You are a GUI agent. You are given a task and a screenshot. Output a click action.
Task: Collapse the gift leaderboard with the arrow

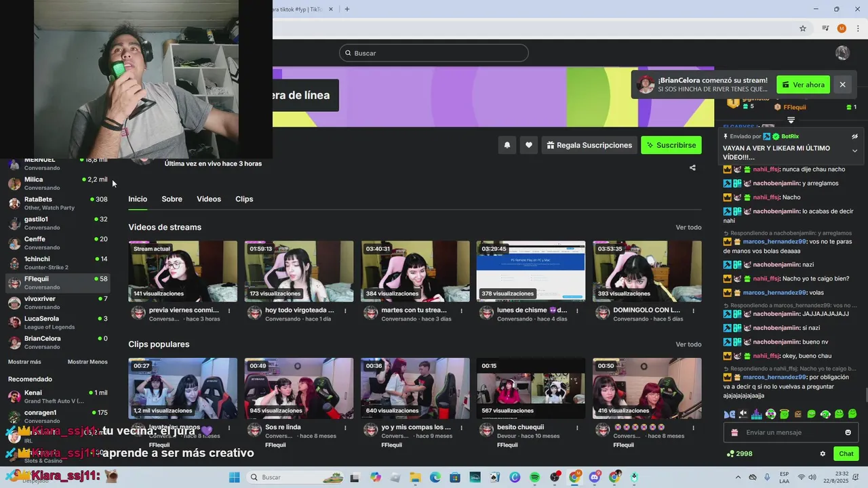point(791,120)
